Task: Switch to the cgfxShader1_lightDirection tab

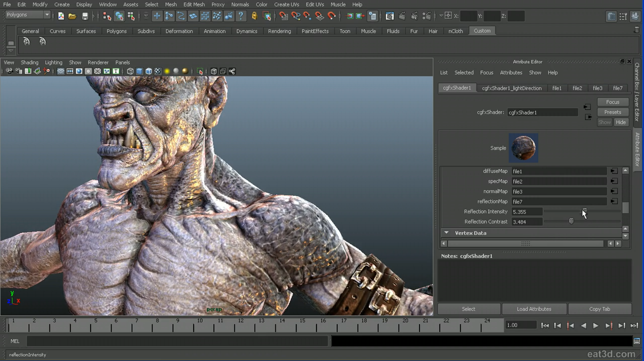Action: tap(512, 88)
